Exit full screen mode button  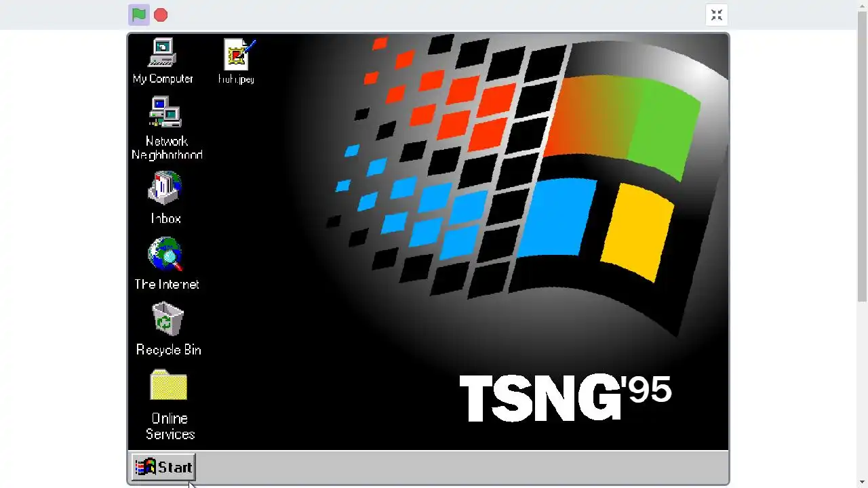coord(717,15)
